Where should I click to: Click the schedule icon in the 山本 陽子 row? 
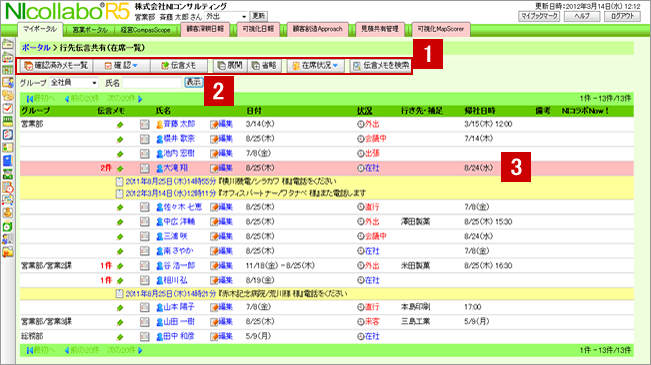coord(144,307)
